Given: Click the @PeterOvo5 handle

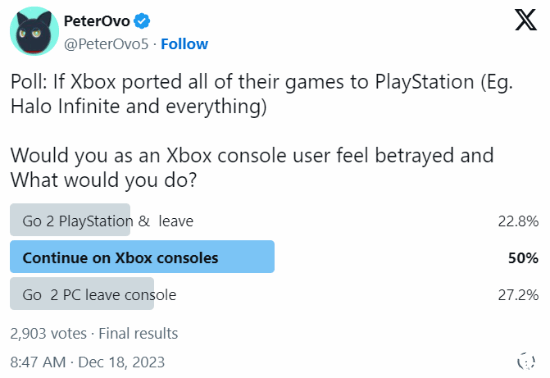Looking at the screenshot, I should coord(106,44).
